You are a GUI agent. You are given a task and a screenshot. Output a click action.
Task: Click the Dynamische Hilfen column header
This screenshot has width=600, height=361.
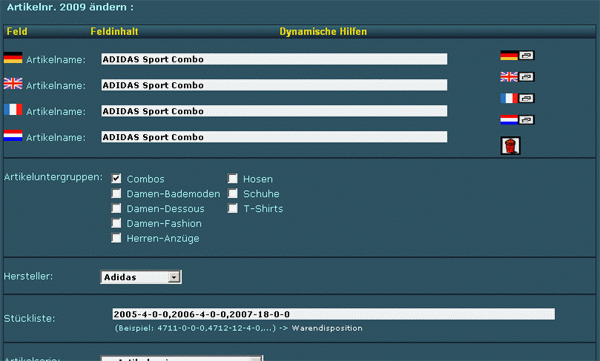click(x=323, y=31)
